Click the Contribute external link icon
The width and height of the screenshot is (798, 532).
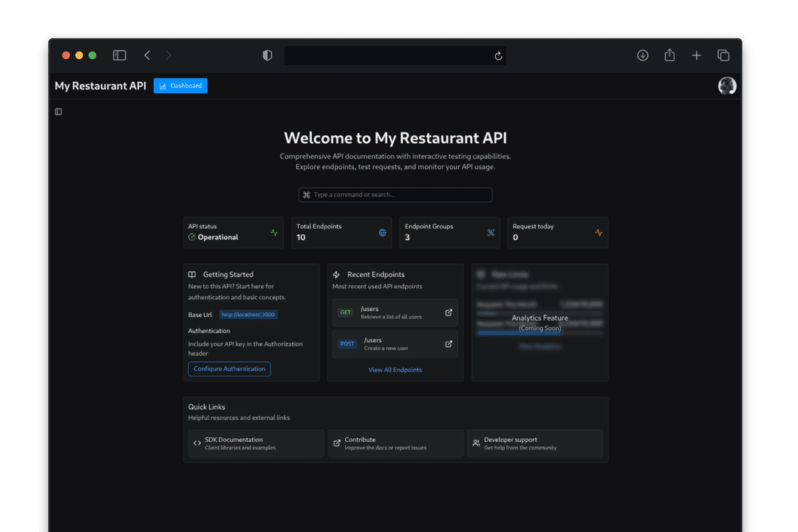coord(336,443)
